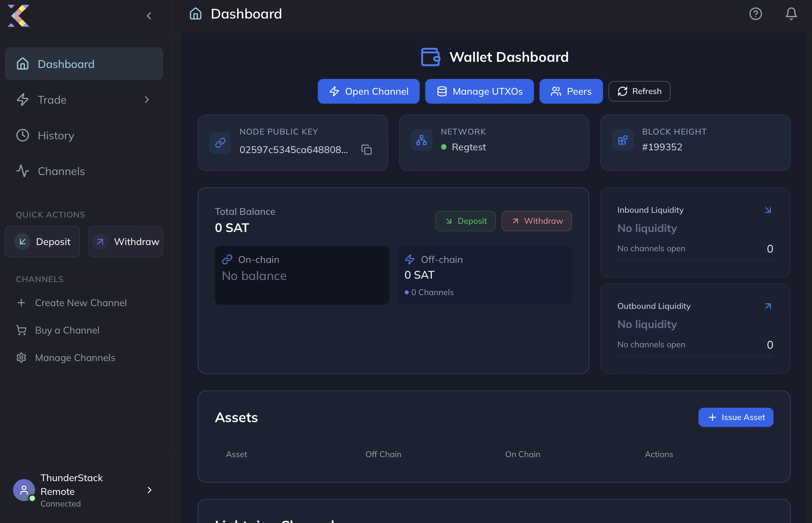Viewport: 812px width, 523px height.
Task: Click Withdraw in Quick Actions
Action: (126, 242)
